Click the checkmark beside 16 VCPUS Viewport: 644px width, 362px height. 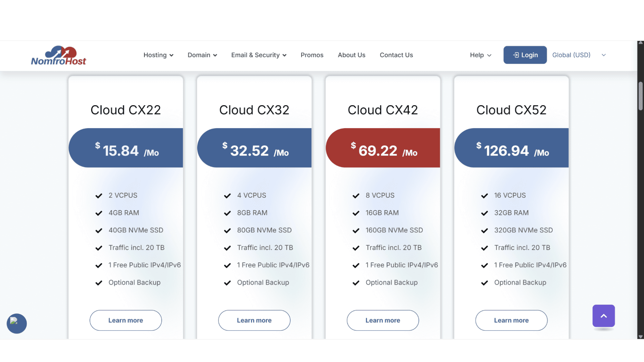coord(484,196)
